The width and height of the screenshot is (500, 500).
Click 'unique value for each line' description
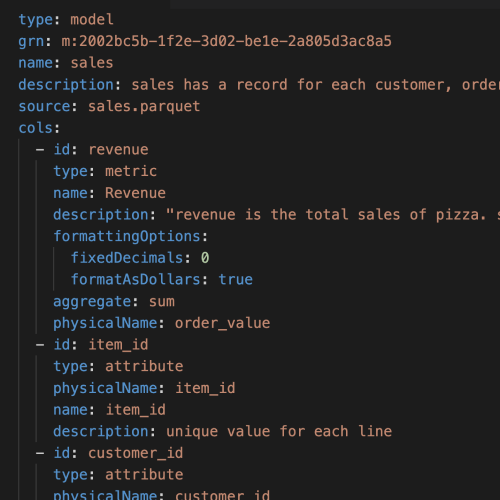tap(279, 431)
